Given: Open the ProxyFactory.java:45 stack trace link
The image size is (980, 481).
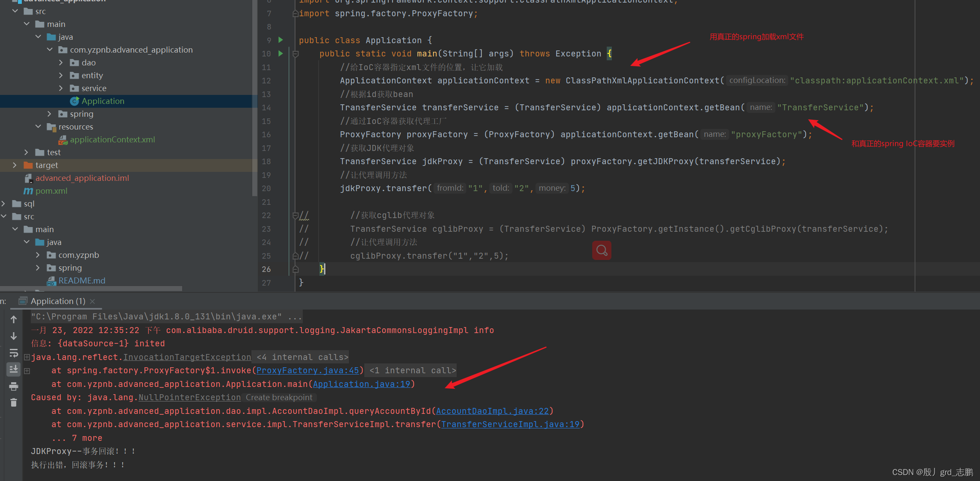Looking at the screenshot, I should [x=307, y=370].
